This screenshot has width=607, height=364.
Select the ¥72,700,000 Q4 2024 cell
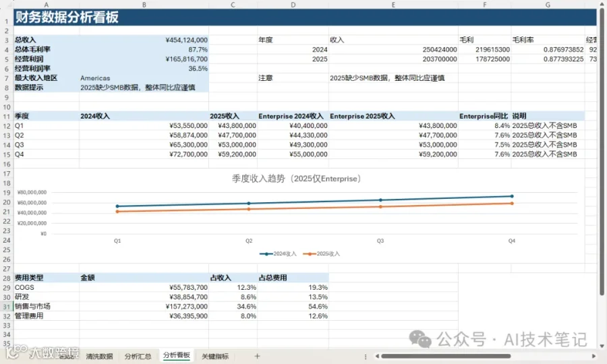click(x=144, y=154)
